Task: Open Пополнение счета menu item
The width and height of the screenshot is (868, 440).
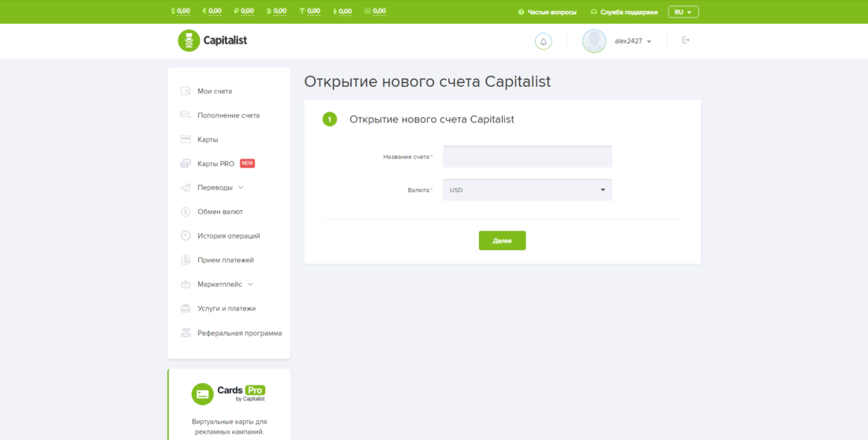Action: (229, 115)
